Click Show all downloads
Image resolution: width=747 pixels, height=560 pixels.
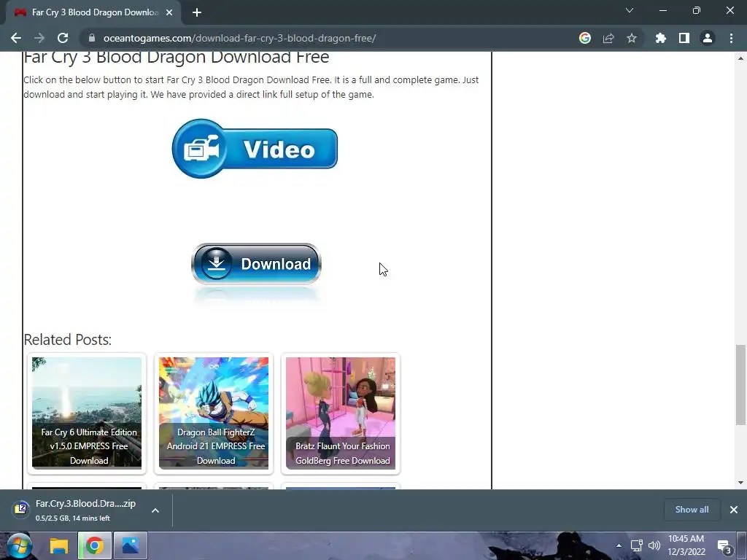pos(692,510)
